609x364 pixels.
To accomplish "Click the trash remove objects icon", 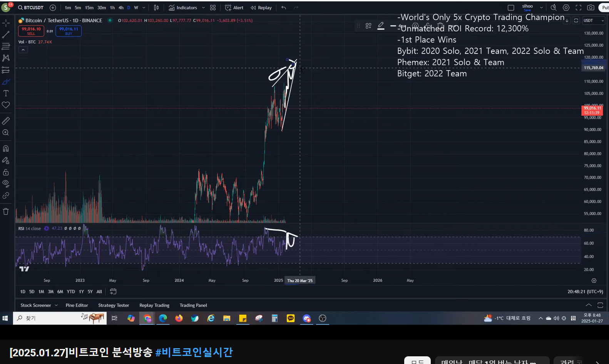I will click(x=6, y=211).
